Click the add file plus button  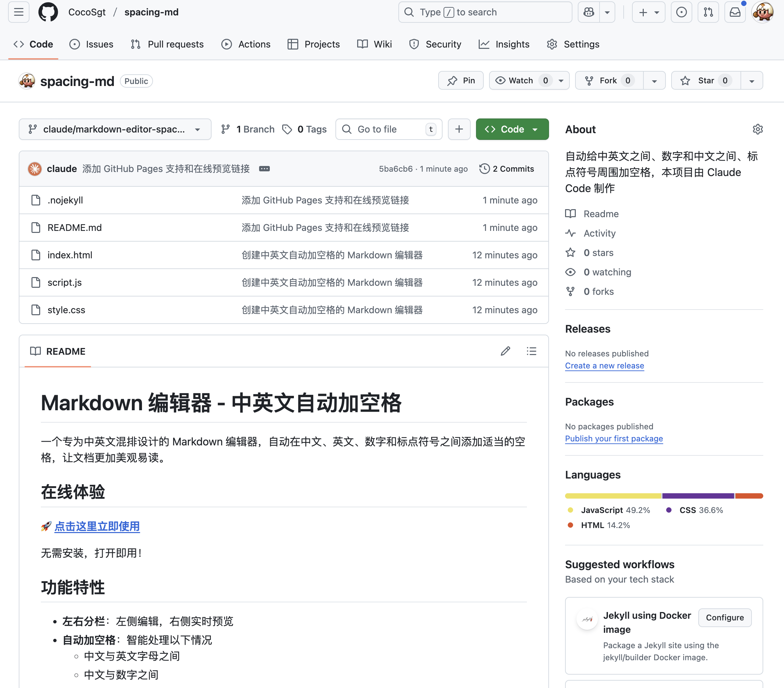point(459,129)
